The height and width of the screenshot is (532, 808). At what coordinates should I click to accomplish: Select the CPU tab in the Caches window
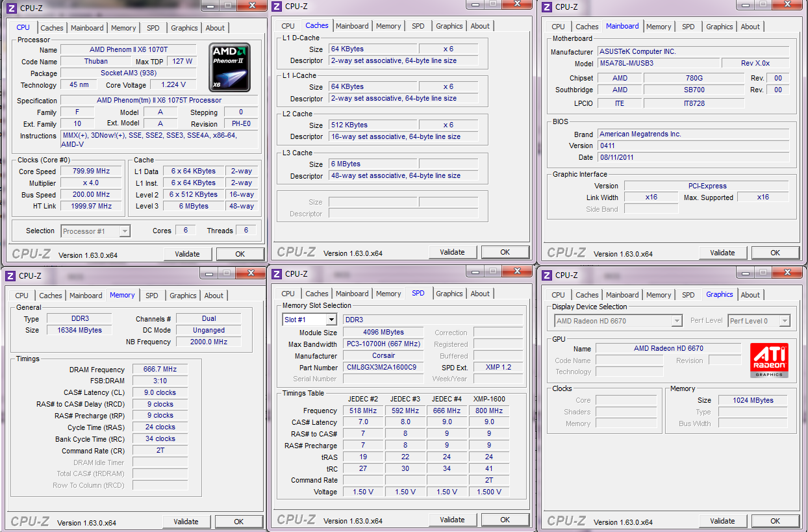(x=288, y=26)
